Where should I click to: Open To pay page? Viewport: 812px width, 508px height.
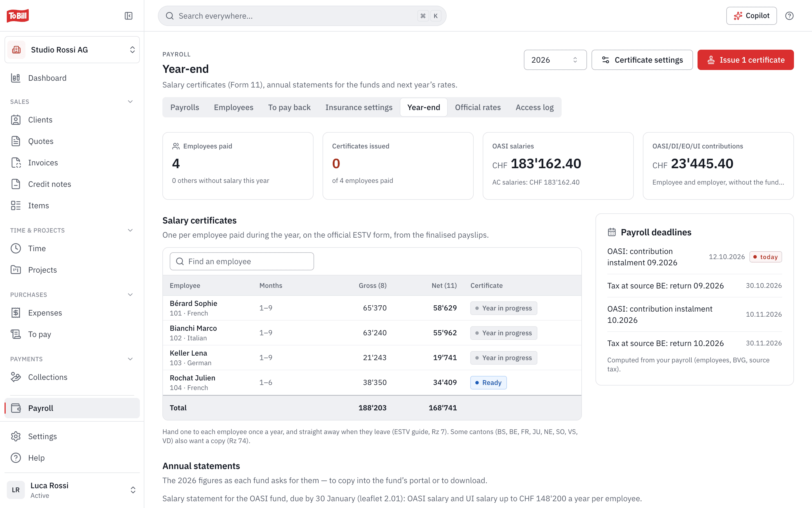(x=72, y=334)
